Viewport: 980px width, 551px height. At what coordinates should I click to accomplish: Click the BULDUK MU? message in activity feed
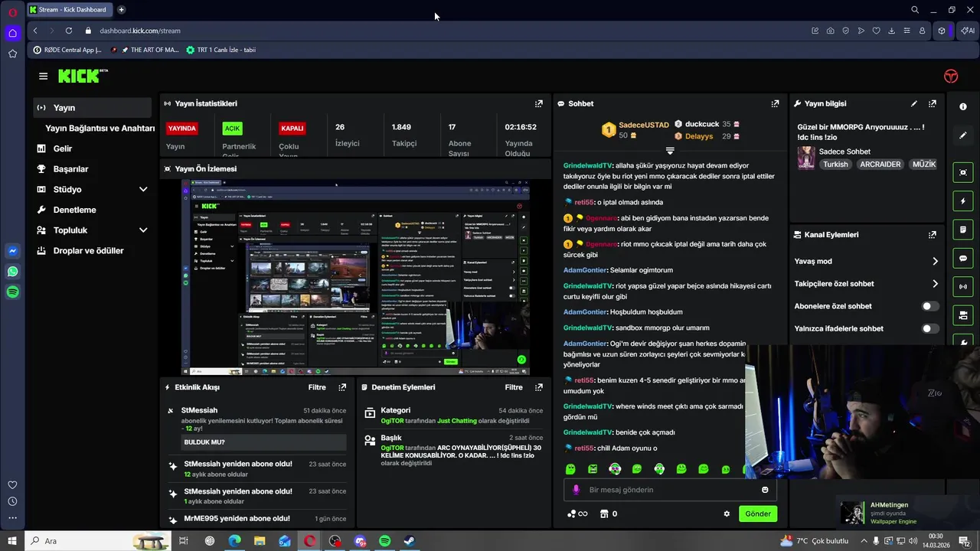263,442
